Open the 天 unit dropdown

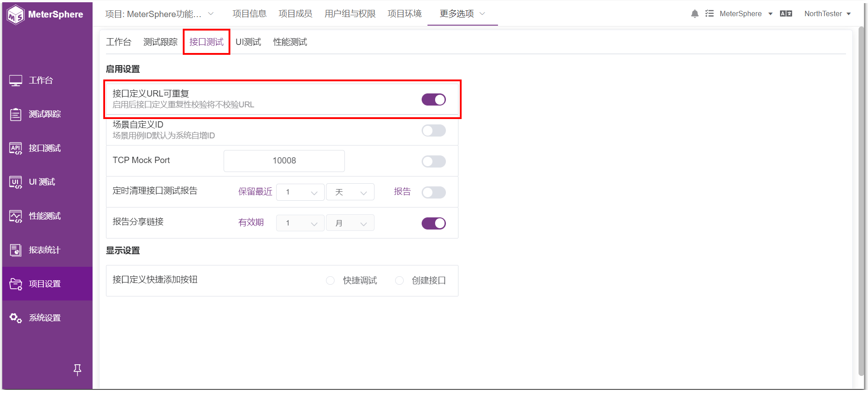[x=350, y=192]
